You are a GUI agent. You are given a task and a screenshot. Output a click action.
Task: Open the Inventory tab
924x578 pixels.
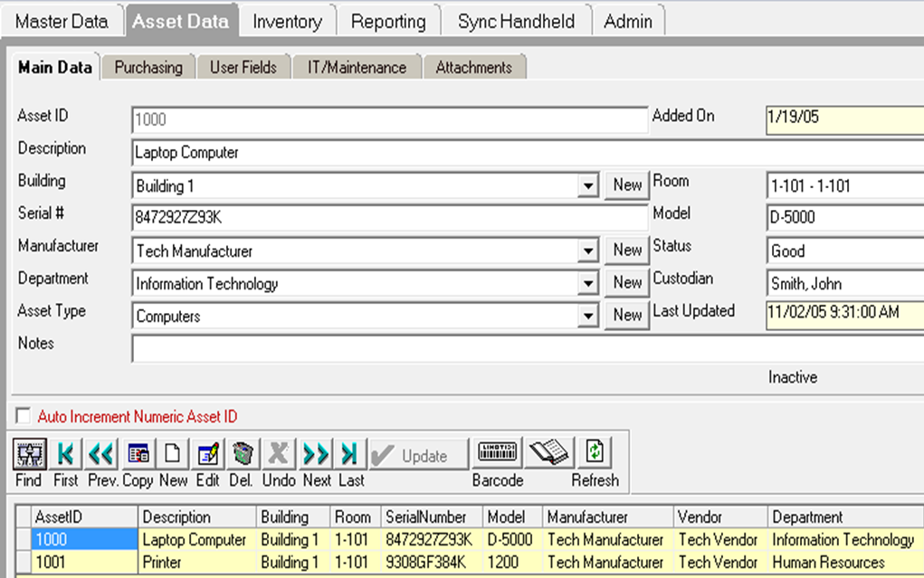(x=288, y=21)
